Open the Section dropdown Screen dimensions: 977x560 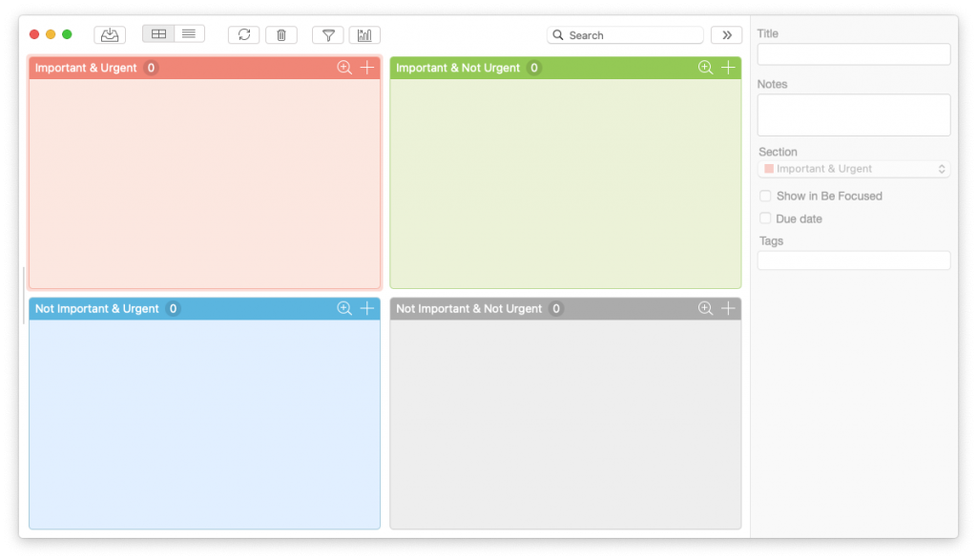(854, 169)
